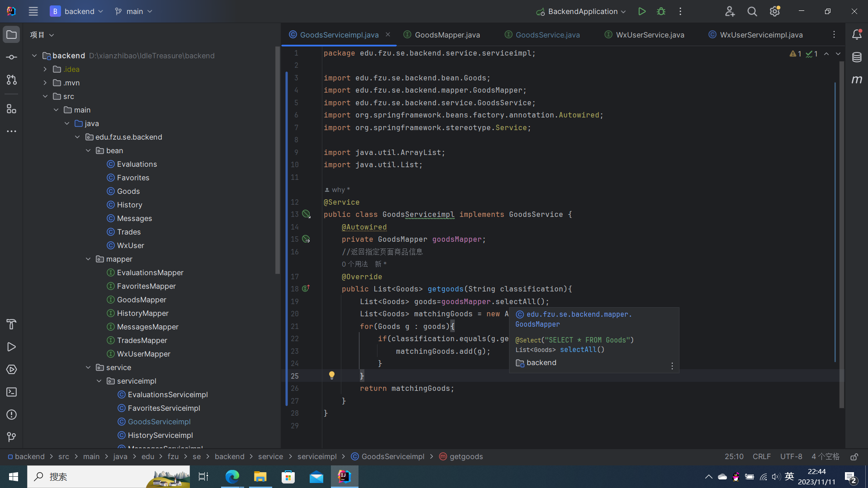Click the lightbulb quick-fix icon on line 25
This screenshot has height=488, width=868.
(331, 375)
